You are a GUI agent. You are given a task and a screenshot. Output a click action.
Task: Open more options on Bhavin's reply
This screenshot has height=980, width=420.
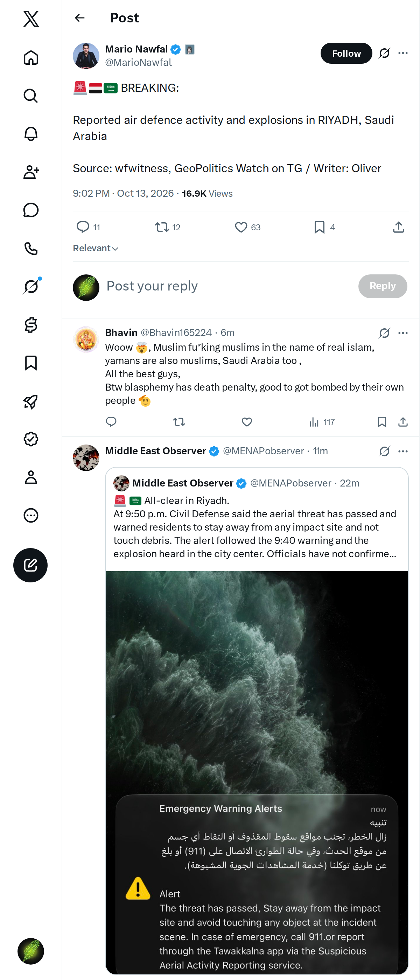[x=403, y=333]
